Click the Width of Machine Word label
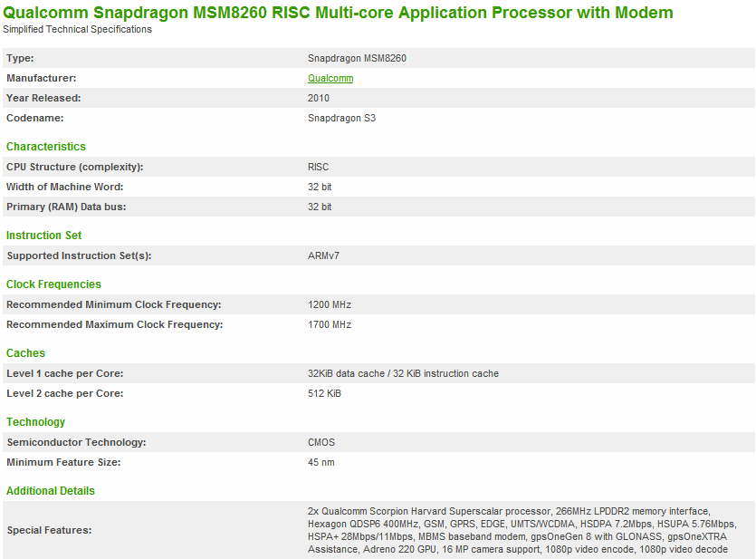The image size is (756, 559). (x=65, y=187)
